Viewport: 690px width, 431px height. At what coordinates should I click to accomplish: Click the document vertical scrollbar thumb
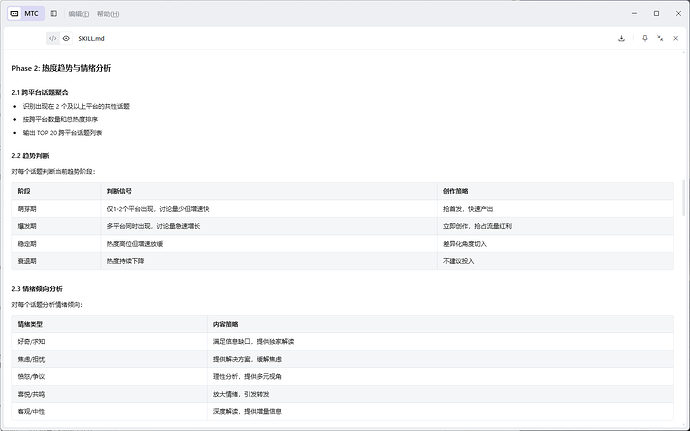click(x=683, y=197)
